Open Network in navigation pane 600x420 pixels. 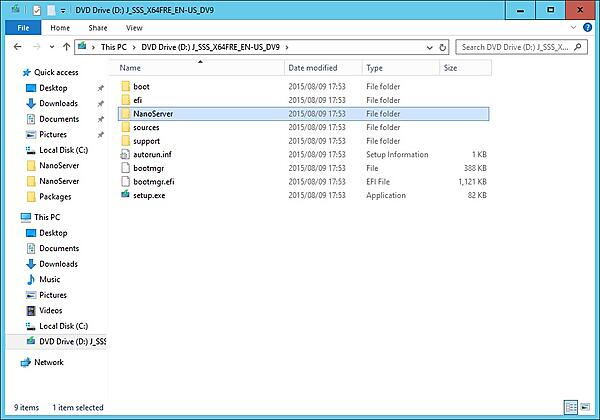click(x=49, y=362)
